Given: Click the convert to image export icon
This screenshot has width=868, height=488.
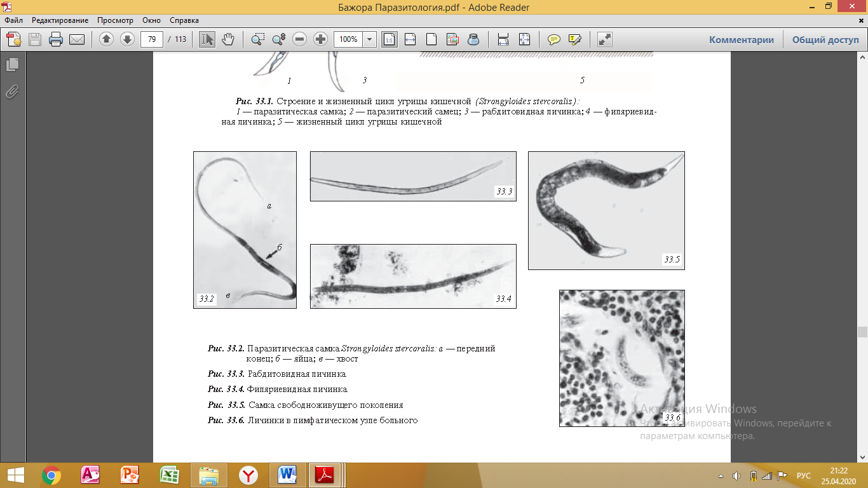Looking at the screenshot, I should tap(452, 39).
